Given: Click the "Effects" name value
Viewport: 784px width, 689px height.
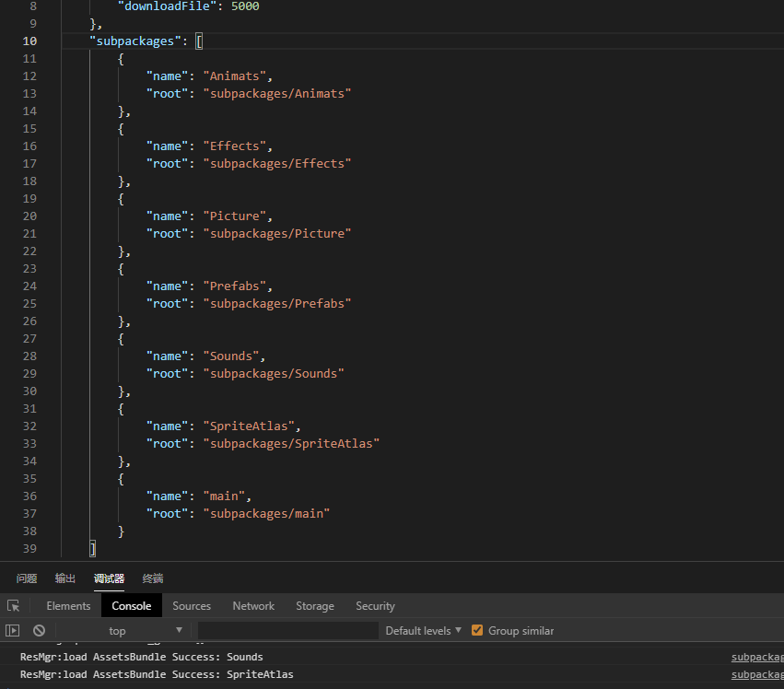Looking at the screenshot, I should (x=235, y=146).
